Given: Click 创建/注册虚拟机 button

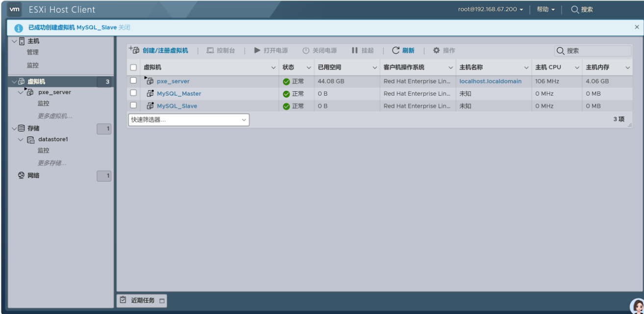Looking at the screenshot, I should coord(158,51).
